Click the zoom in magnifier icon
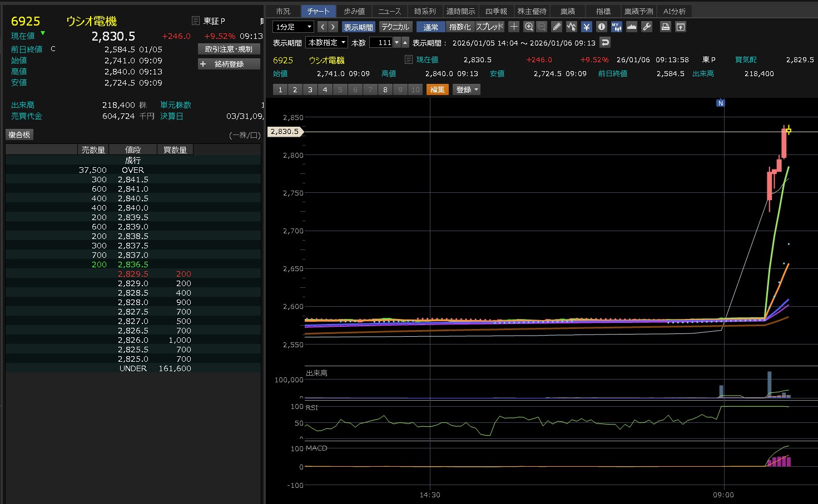This screenshot has height=504, width=818. tap(528, 27)
